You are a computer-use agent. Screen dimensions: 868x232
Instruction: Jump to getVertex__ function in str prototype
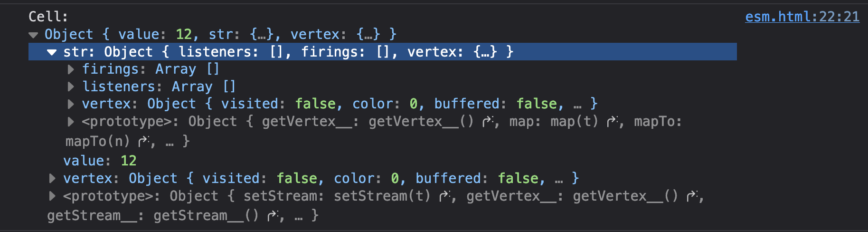pyautogui.click(x=488, y=122)
